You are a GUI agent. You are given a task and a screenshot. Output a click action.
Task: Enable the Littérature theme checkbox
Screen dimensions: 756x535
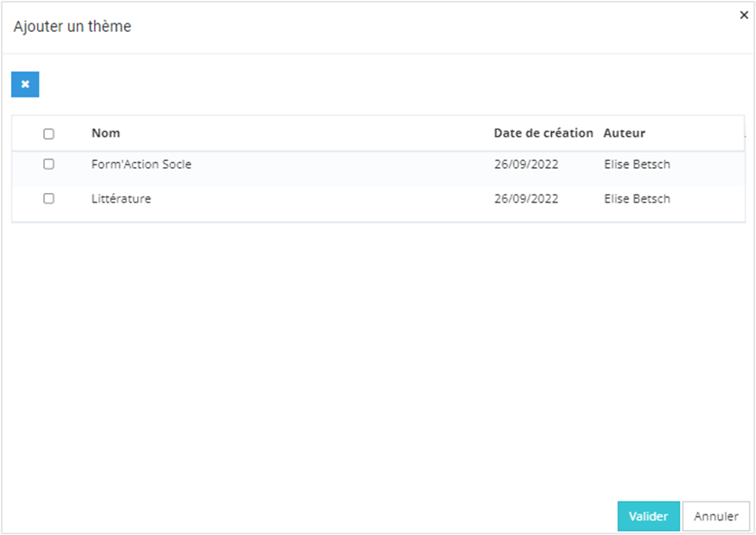click(49, 198)
